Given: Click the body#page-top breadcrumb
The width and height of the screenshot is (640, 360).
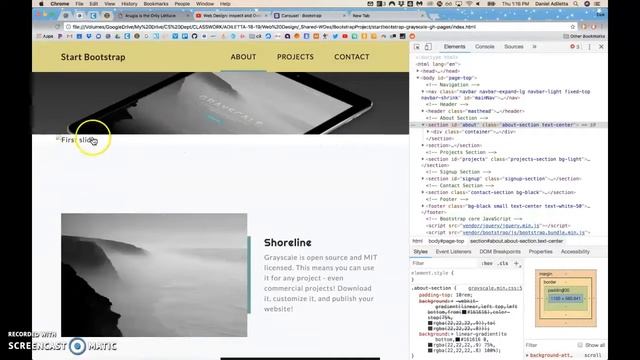Looking at the screenshot, I should [446, 241].
